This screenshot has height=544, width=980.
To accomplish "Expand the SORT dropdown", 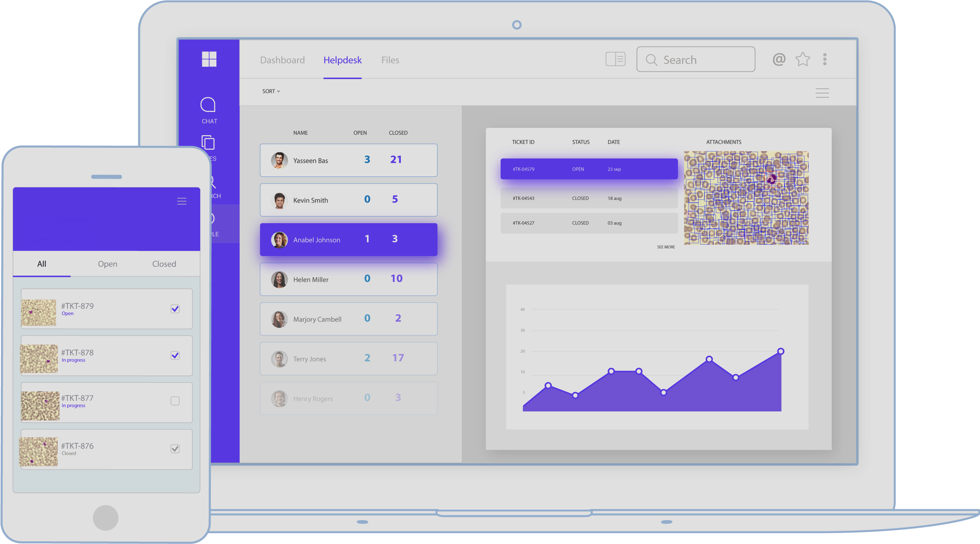I will click(271, 91).
